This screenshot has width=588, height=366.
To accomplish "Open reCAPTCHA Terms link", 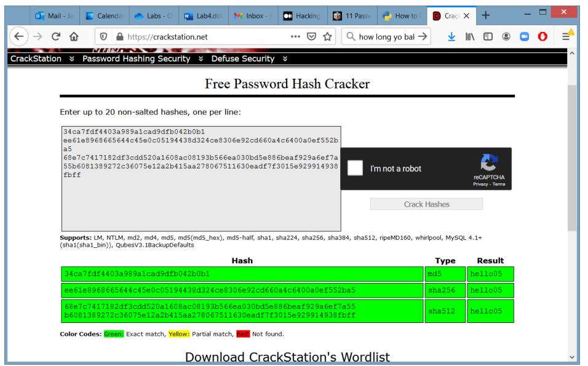I will tap(499, 184).
